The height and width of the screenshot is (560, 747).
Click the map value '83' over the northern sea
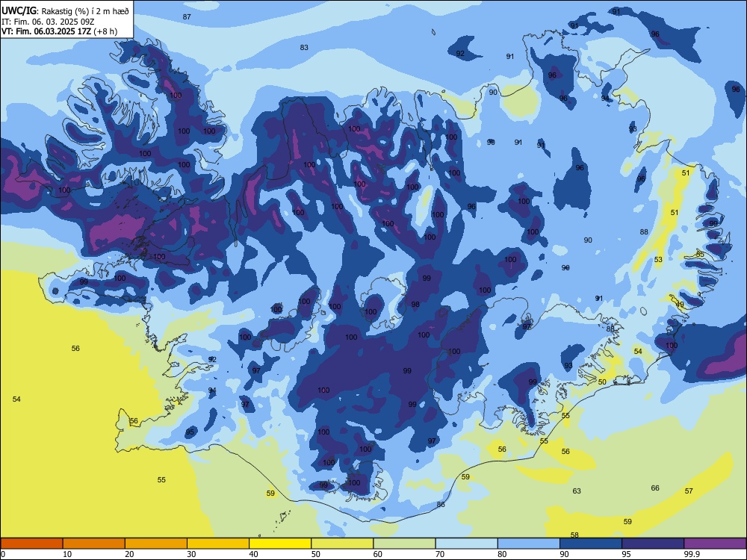pos(304,47)
